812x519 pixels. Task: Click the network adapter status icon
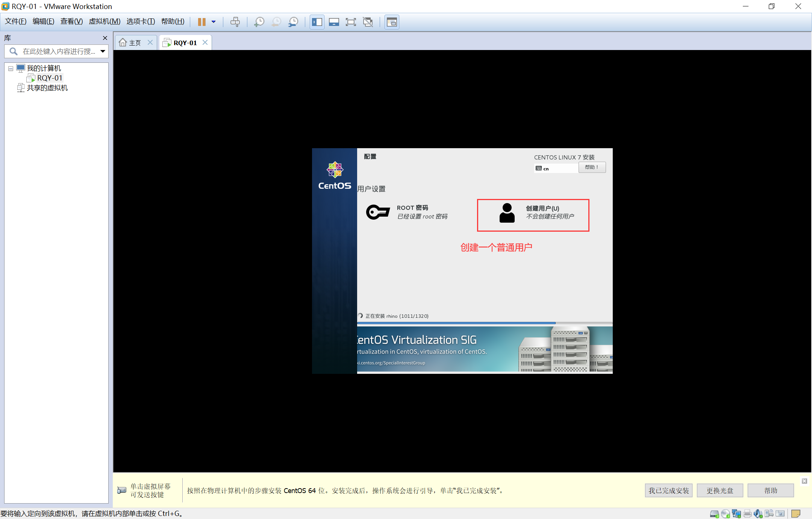pos(736,513)
